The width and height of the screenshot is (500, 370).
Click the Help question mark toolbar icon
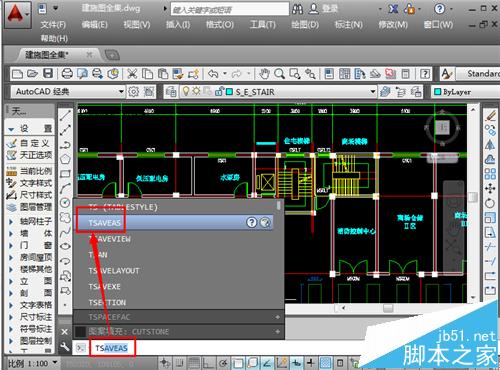tap(425, 74)
